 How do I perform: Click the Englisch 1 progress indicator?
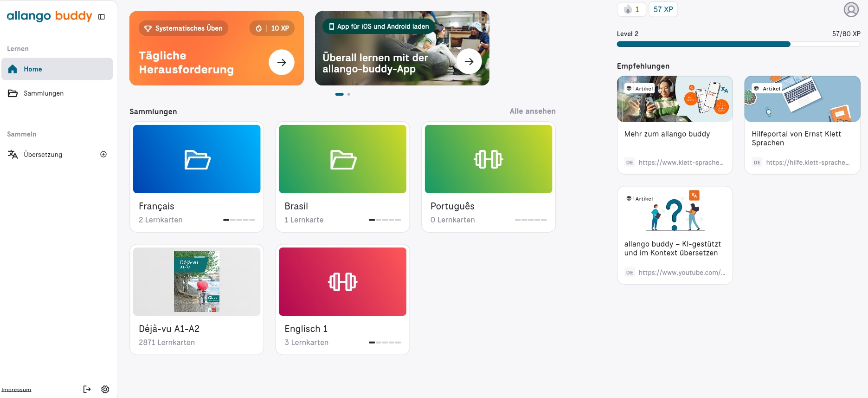pyautogui.click(x=385, y=342)
